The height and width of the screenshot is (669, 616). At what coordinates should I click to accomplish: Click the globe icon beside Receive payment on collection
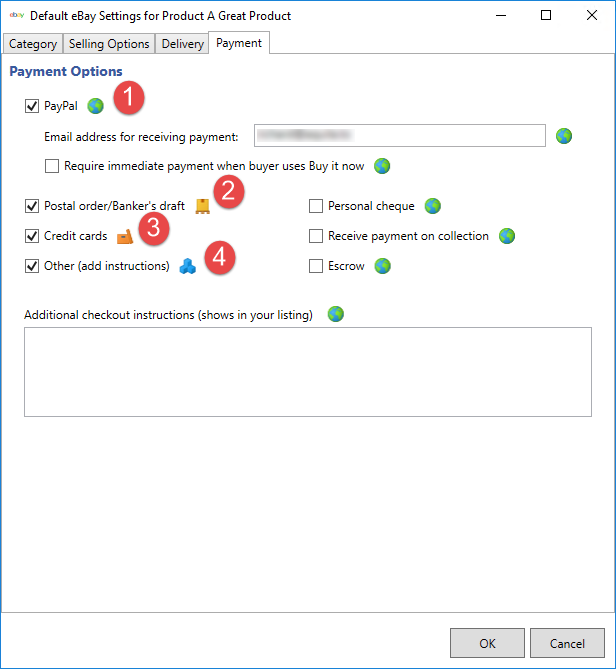[507, 236]
